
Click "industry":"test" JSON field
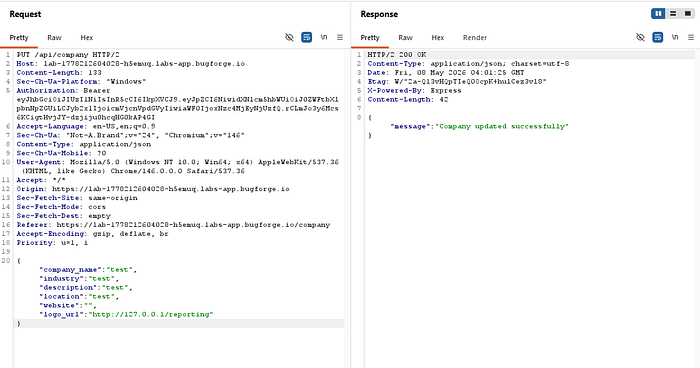coord(79,278)
